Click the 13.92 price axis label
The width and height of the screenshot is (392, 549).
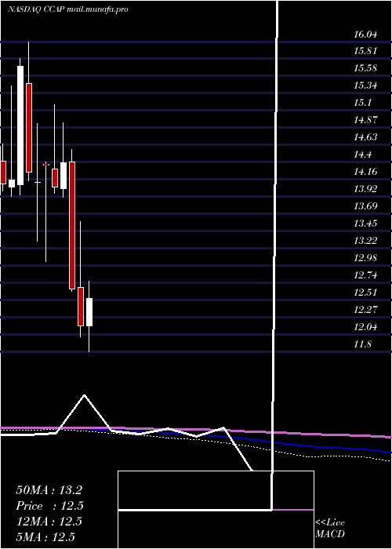tap(365, 189)
